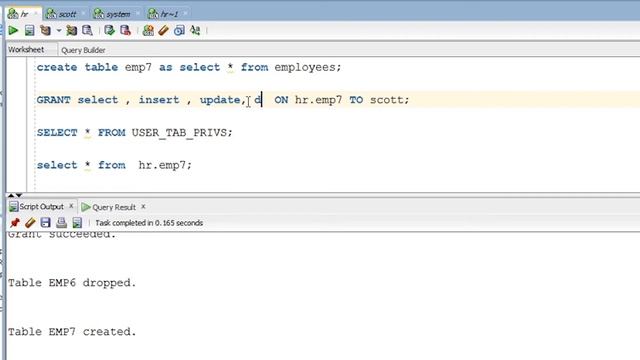The height and width of the screenshot is (360, 640).
Task: Switch to the hr connection tab
Action: [x=24, y=14]
